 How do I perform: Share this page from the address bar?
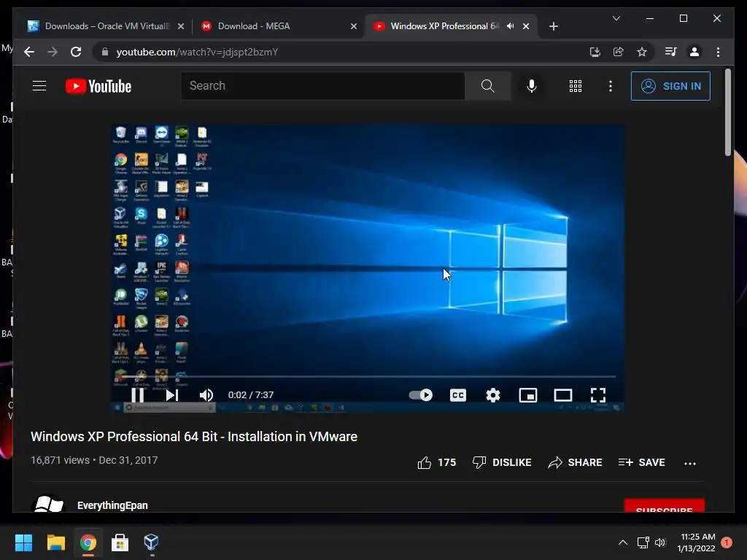click(x=619, y=52)
